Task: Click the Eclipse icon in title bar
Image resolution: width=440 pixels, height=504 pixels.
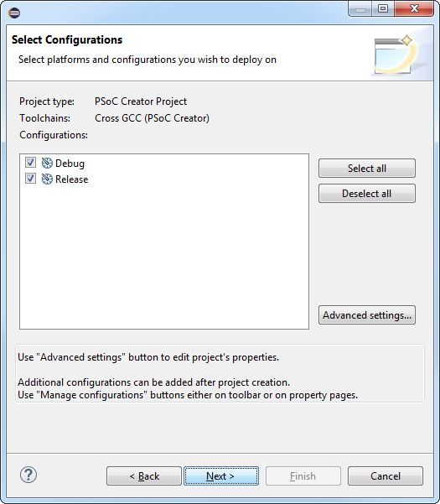Action: click(14, 13)
